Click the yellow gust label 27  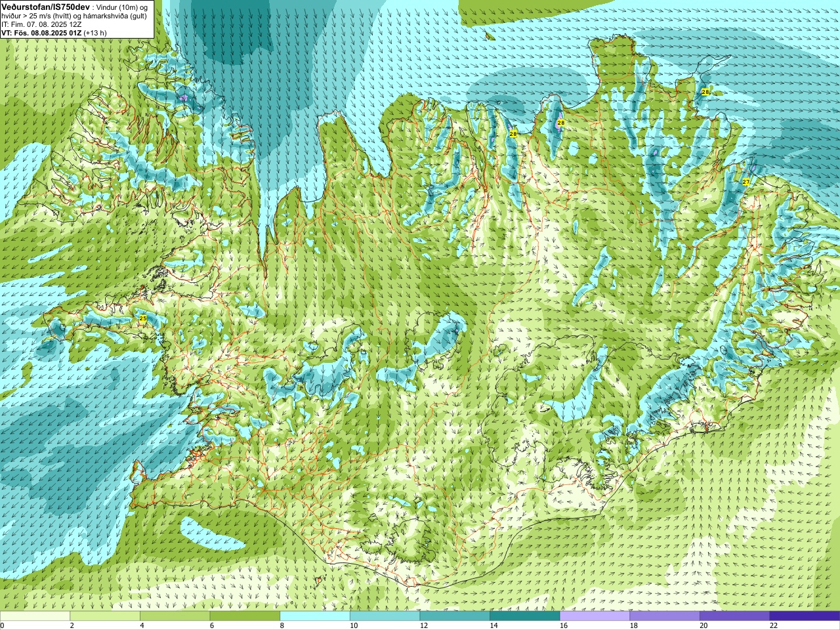(x=746, y=182)
